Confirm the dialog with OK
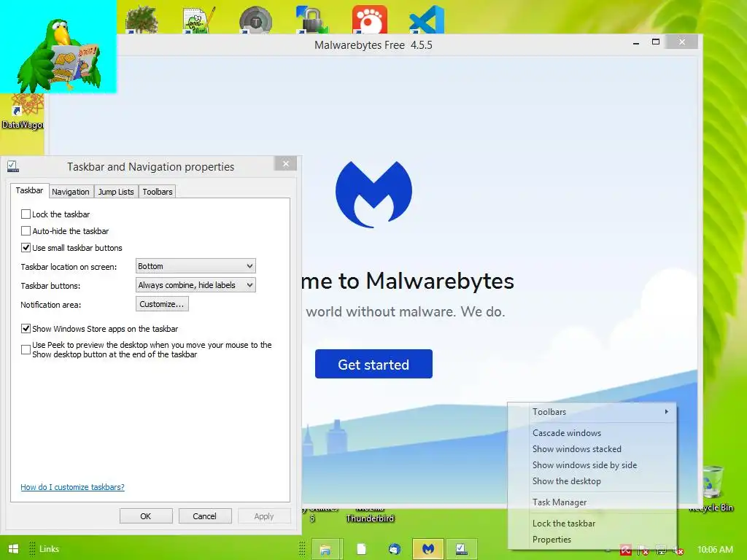747x560 pixels. click(x=146, y=516)
